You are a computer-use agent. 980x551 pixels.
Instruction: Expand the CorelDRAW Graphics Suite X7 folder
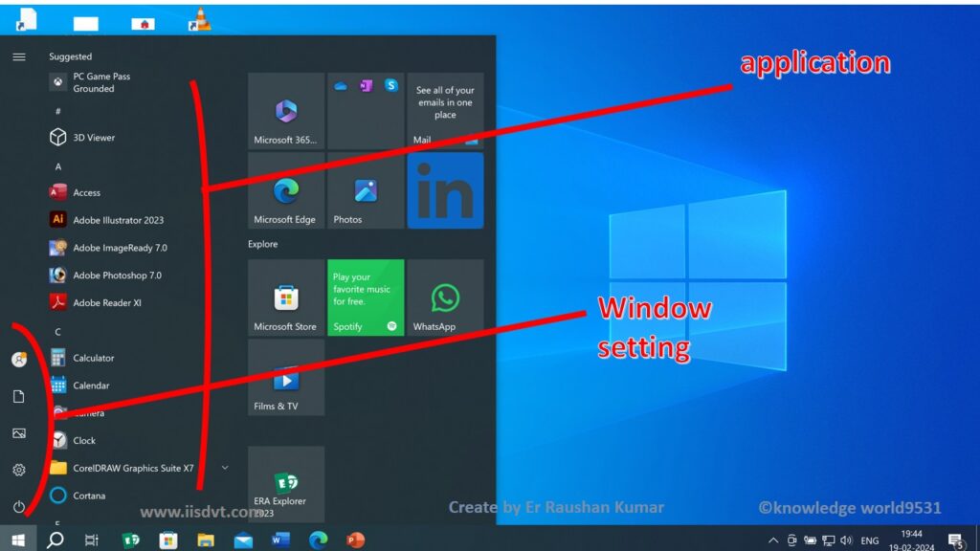[x=225, y=468]
